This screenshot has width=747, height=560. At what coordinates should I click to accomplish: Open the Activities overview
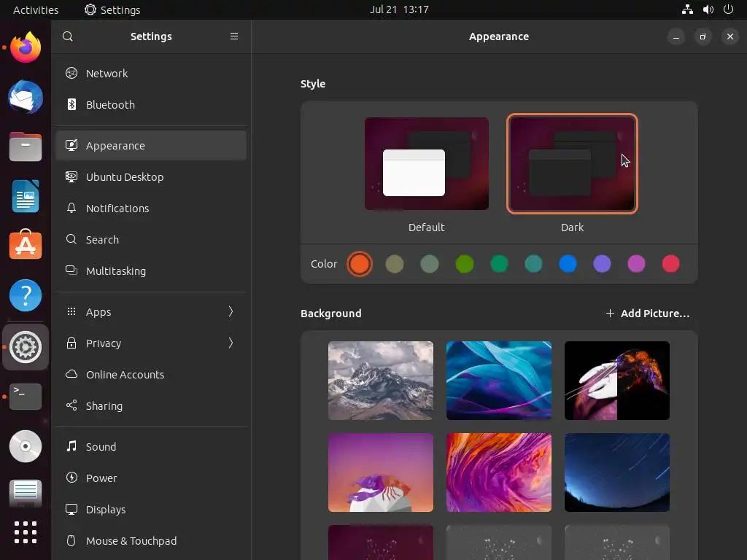click(36, 9)
